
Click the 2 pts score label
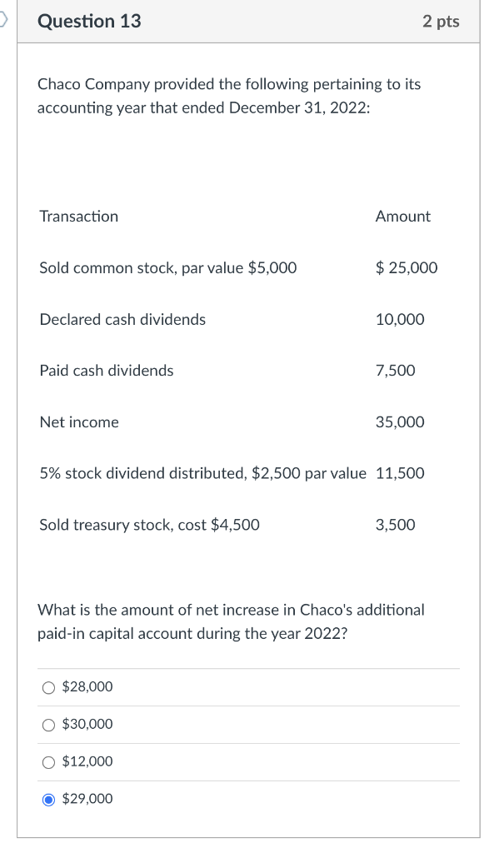tap(440, 22)
